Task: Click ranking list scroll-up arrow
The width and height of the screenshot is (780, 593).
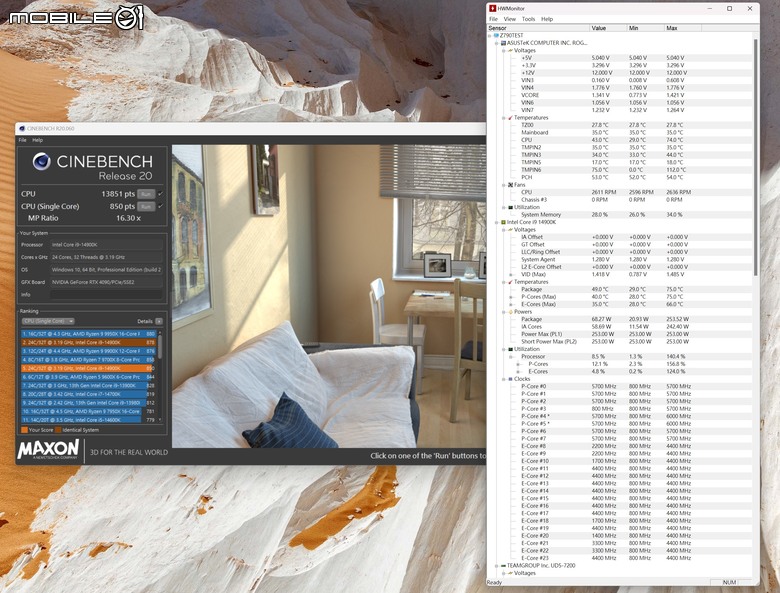Action: coord(160,332)
